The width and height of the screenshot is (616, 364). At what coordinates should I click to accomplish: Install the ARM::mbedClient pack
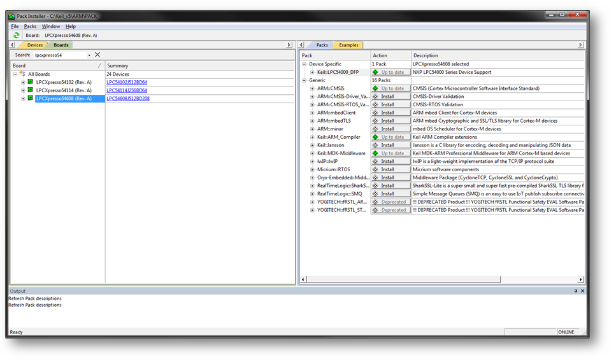coord(391,113)
